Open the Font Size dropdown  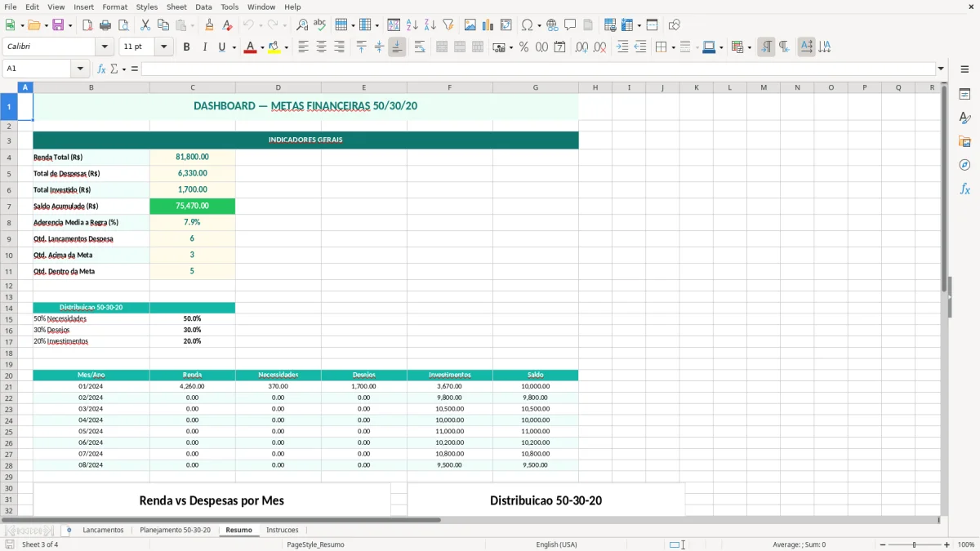click(164, 47)
